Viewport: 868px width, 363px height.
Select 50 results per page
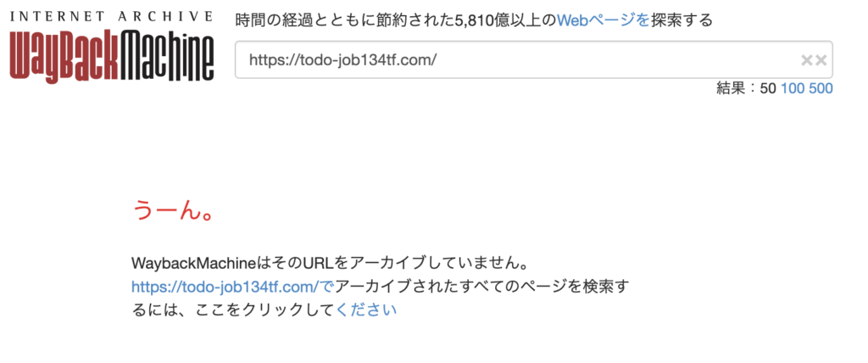[768, 88]
